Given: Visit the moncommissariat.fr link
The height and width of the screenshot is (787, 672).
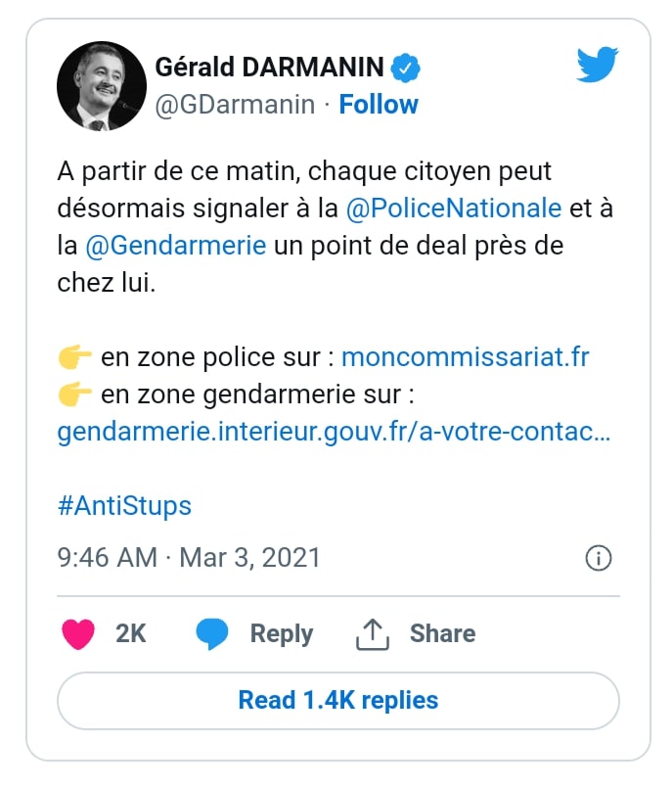Looking at the screenshot, I should (x=466, y=356).
